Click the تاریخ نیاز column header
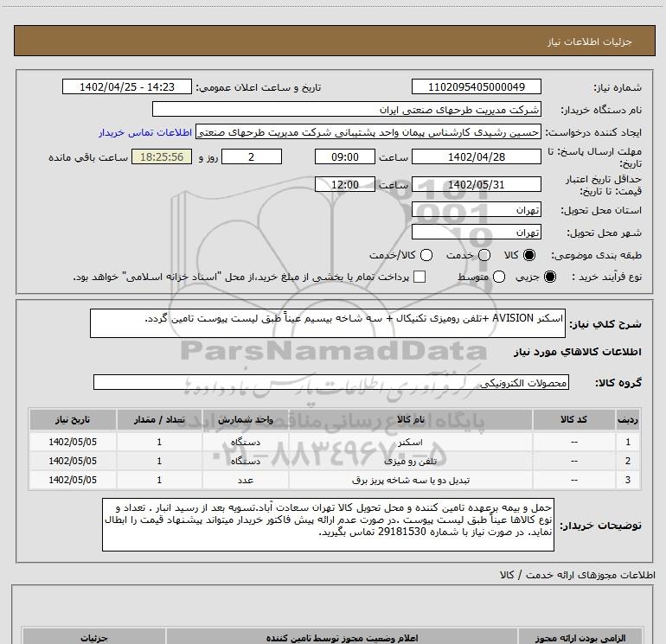The height and width of the screenshot is (644, 666). tap(73, 419)
